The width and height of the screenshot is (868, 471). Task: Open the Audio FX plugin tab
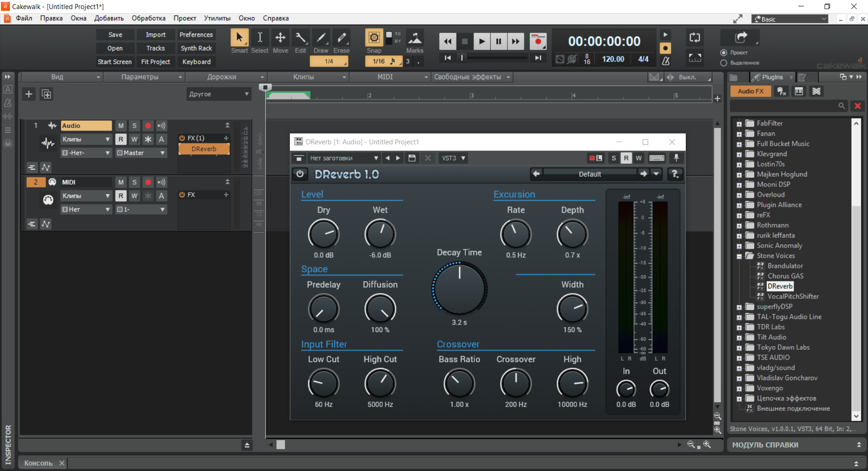pyautogui.click(x=750, y=91)
